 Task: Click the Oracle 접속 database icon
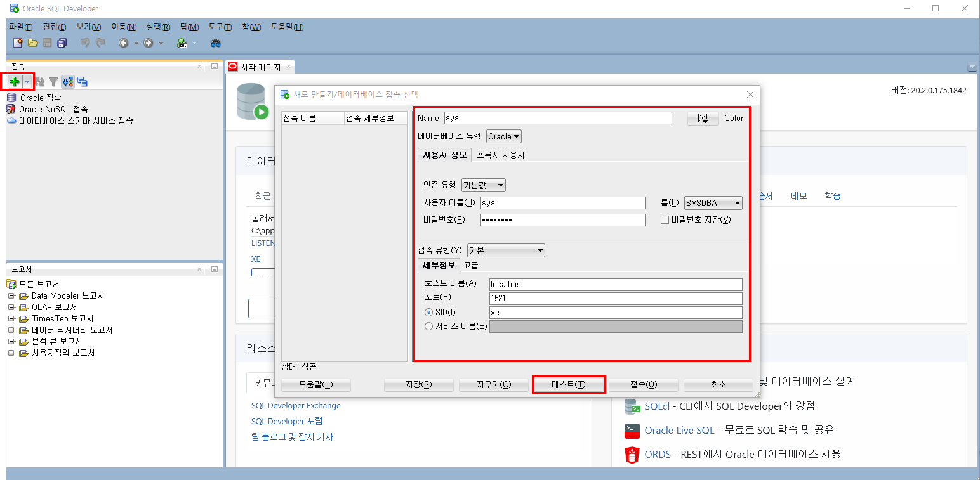point(11,98)
